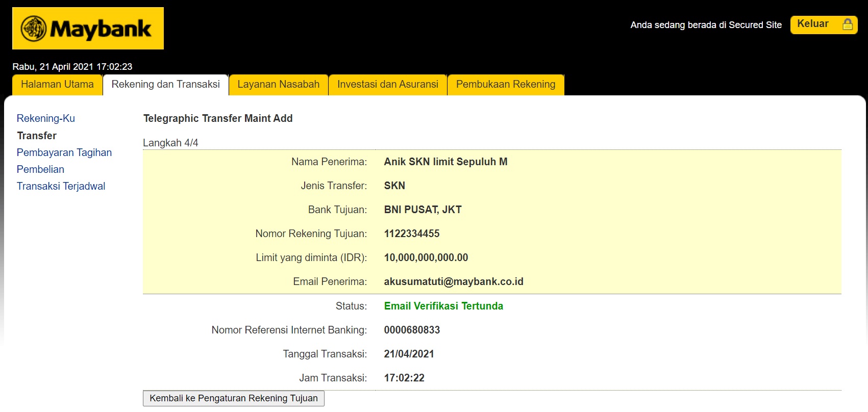Image resolution: width=868 pixels, height=412 pixels.
Task: Click the Maybank tiger logo
Action: [34, 29]
